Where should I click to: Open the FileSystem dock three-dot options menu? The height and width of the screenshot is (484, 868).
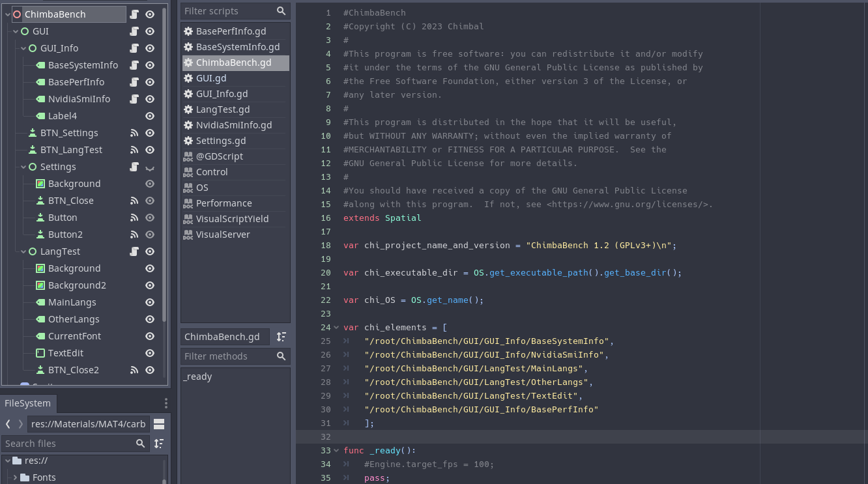[x=166, y=403]
